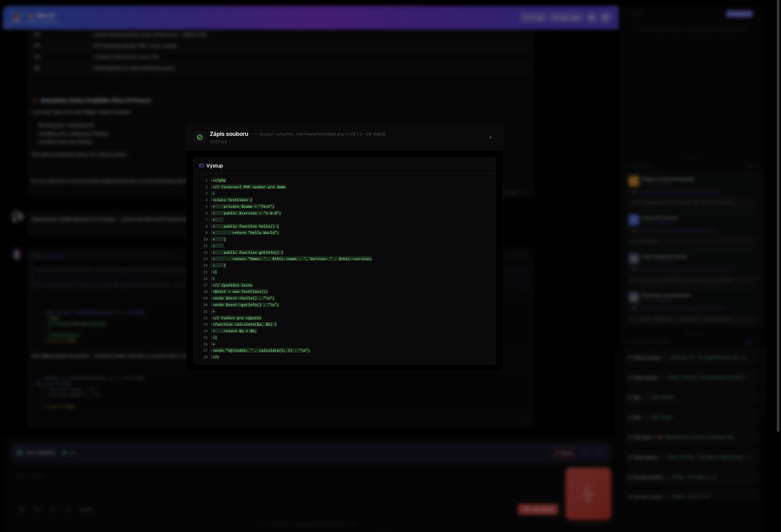Image resolution: width=781 pixels, height=532 pixels.
Task: Click the Zápis souboru dialog title
Action: (229, 134)
